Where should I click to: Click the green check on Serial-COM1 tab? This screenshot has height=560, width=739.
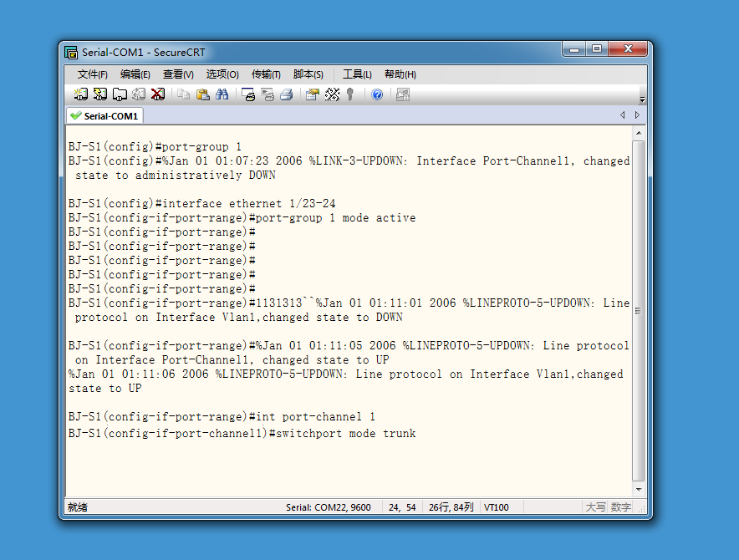[x=75, y=115]
